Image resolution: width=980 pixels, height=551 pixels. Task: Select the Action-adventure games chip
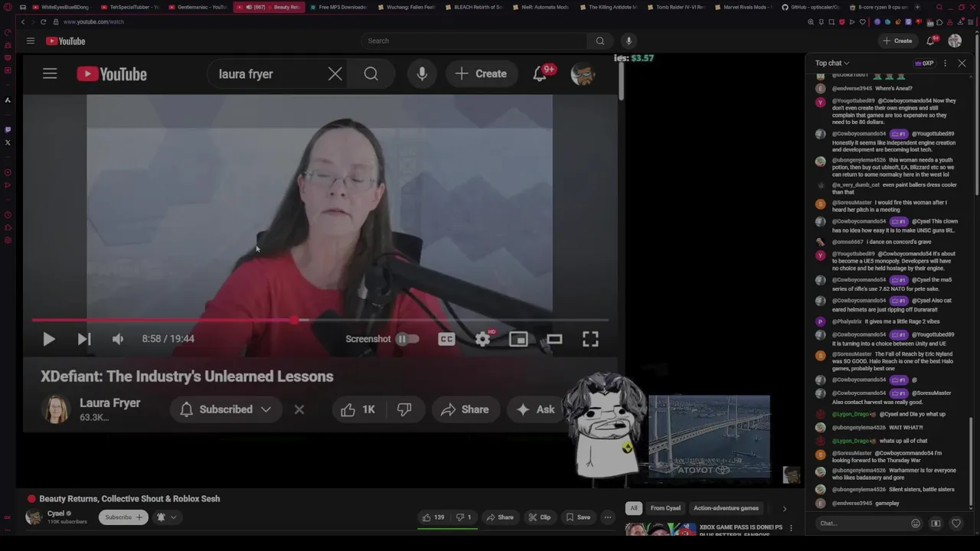[x=726, y=508]
